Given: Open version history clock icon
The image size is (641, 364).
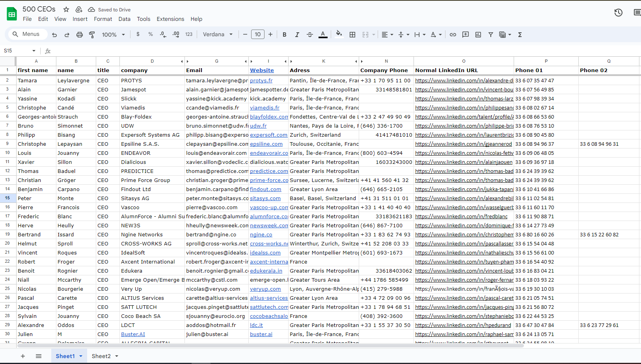Looking at the screenshot, I should [x=619, y=13].
